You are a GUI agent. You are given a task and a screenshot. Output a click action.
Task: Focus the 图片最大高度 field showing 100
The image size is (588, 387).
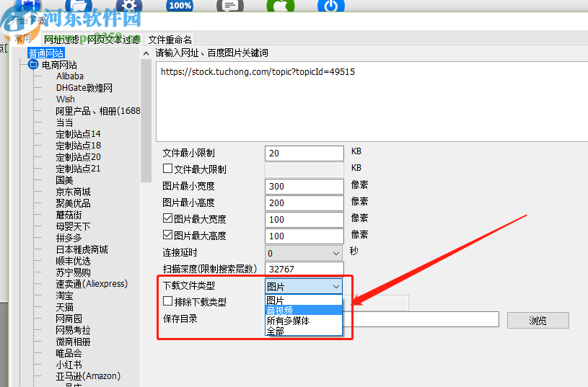pos(304,236)
